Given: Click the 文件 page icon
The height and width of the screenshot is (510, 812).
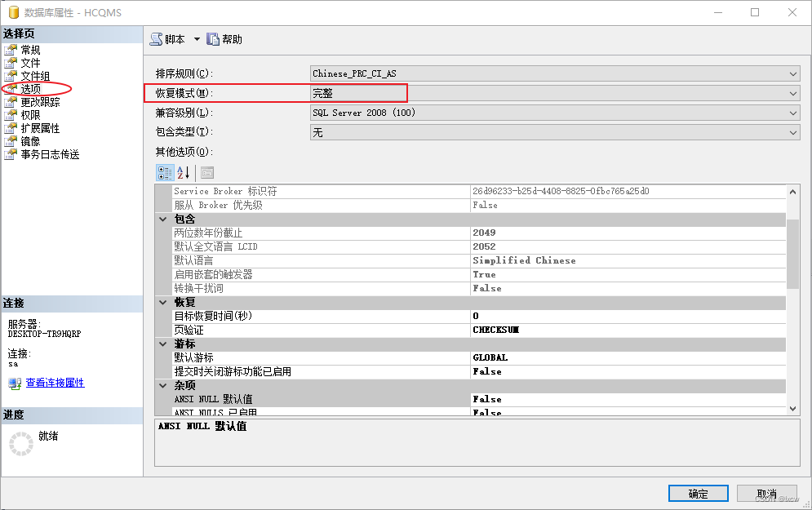Looking at the screenshot, I should [x=11, y=63].
